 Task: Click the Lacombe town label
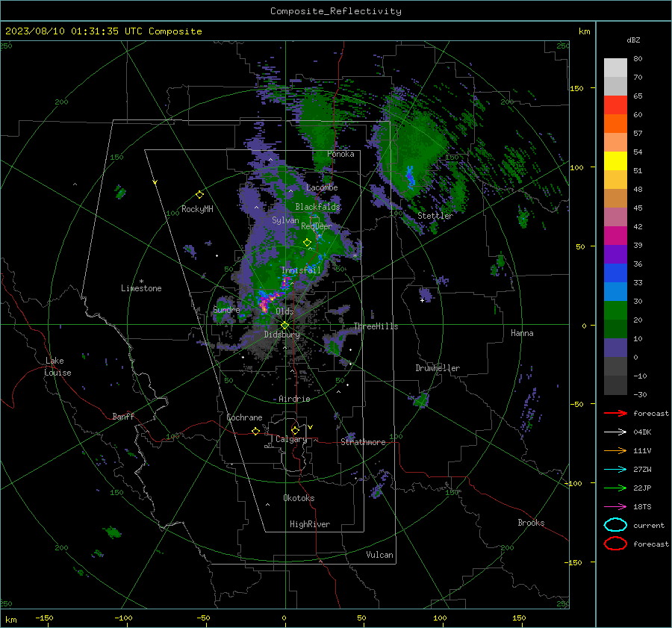coord(322,187)
